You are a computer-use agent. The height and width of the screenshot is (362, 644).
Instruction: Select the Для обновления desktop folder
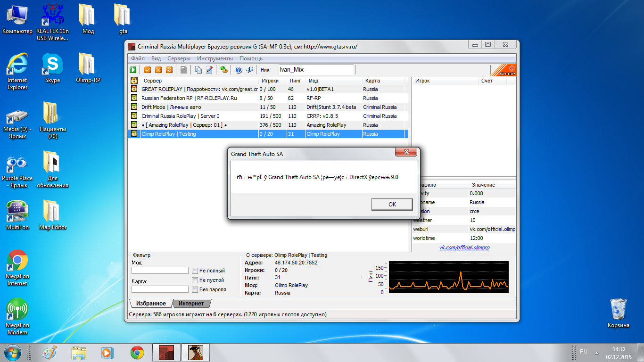[x=52, y=170]
